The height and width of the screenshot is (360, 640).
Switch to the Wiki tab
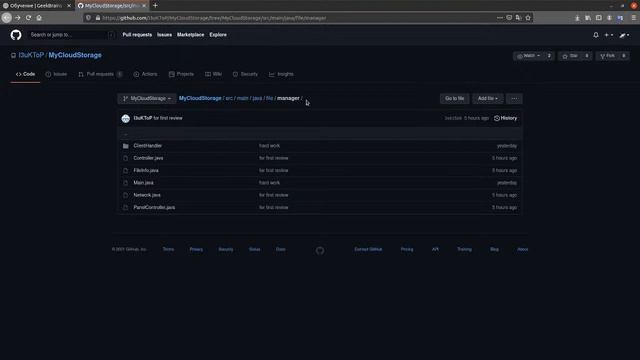coord(213,74)
